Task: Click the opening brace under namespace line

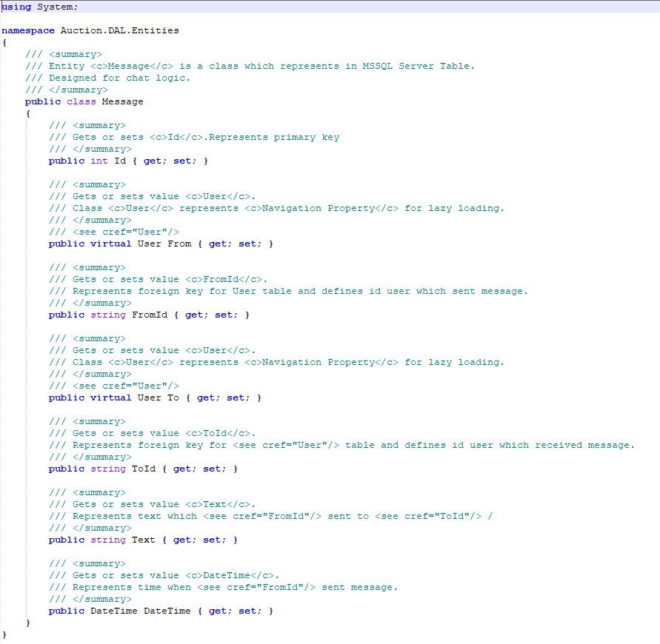Action: [x=4, y=42]
